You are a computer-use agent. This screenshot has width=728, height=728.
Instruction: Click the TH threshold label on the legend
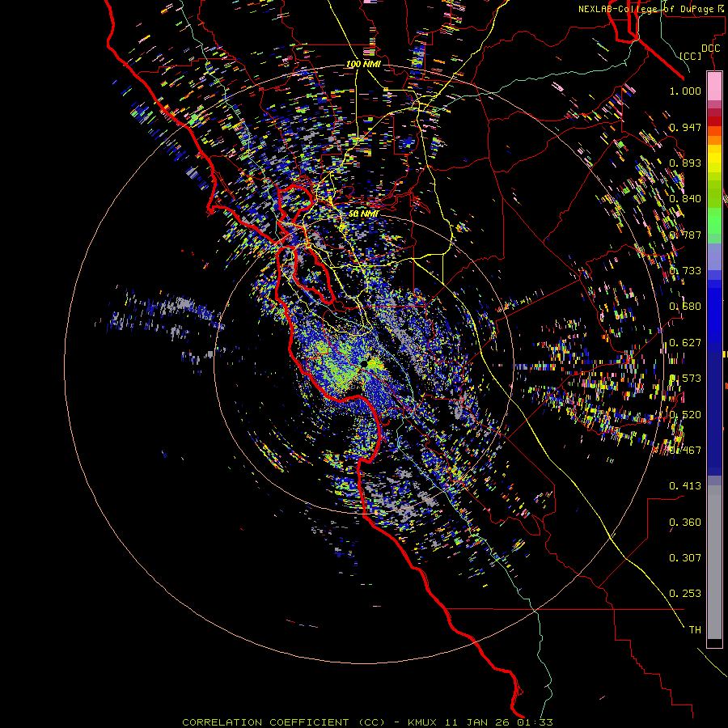pos(695,630)
